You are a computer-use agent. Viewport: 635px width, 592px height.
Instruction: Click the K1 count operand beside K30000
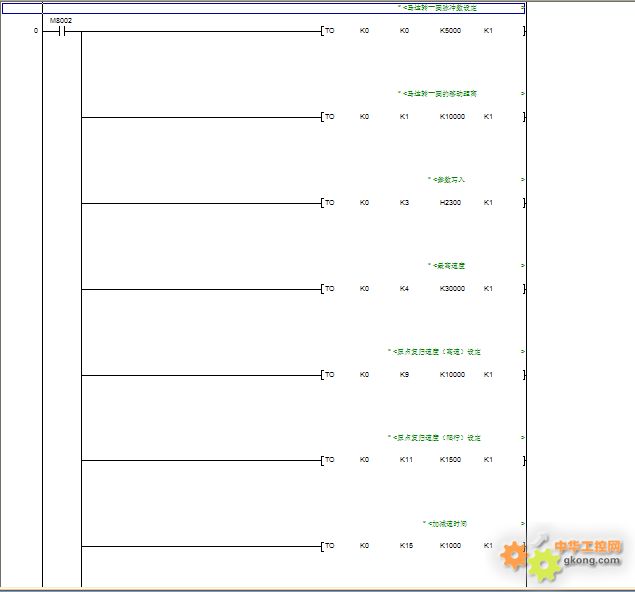488,289
